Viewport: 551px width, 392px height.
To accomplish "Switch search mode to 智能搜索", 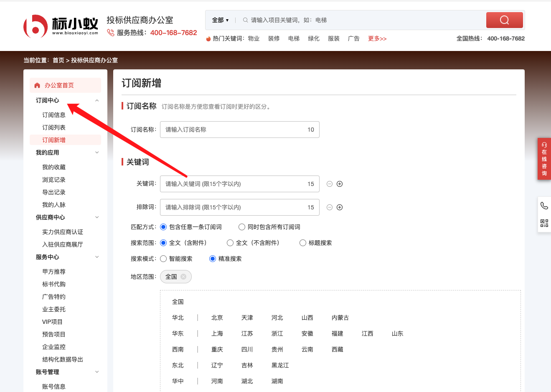I will point(163,259).
